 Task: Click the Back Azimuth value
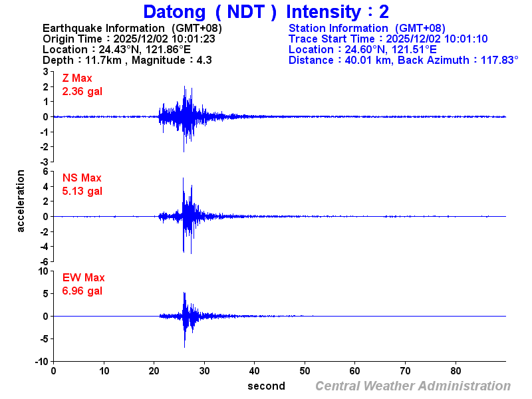pos(446,60)
